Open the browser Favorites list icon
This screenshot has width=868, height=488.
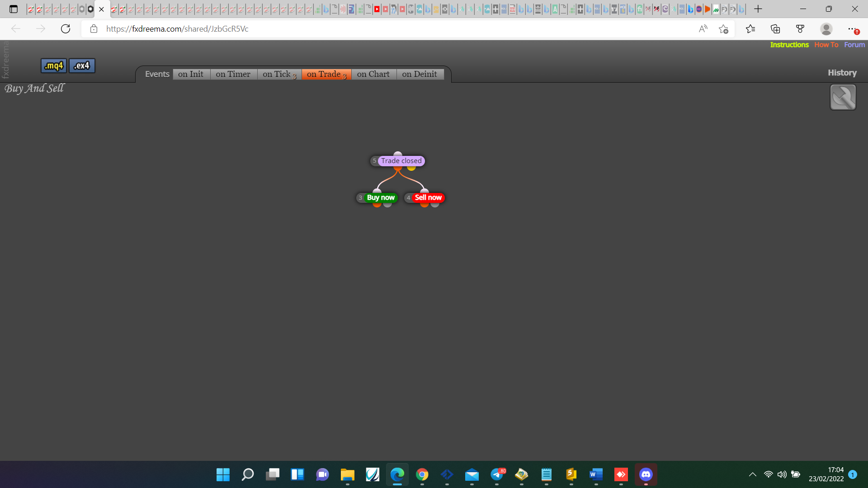click(750, 29)
